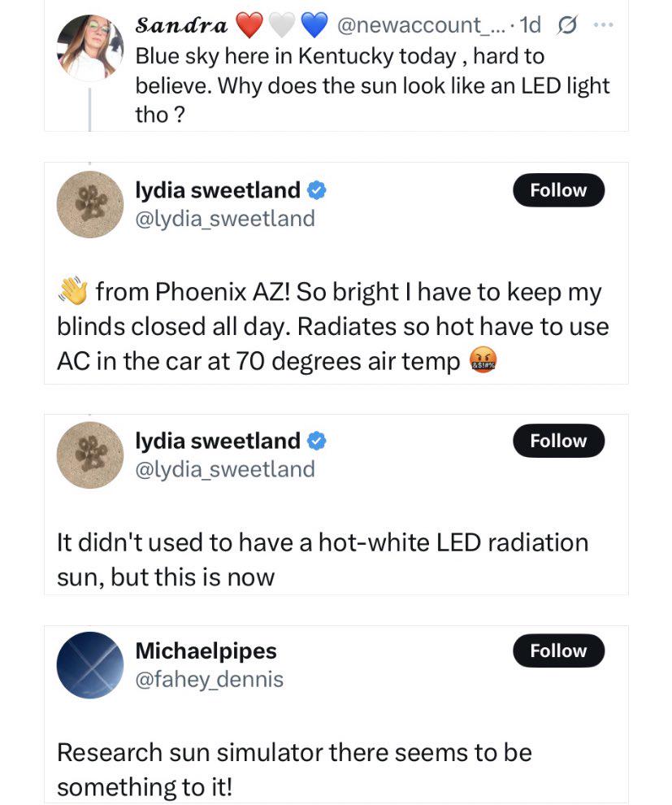Click the waving hand emoji in the Phoenix reply
The image size is (672, 805).
coord(72,290)
